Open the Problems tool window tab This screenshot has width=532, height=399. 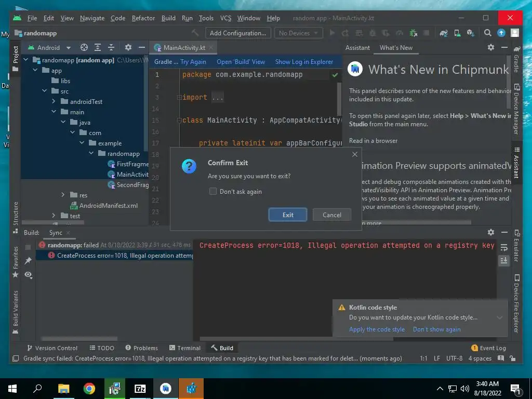(x=142, y=348)
